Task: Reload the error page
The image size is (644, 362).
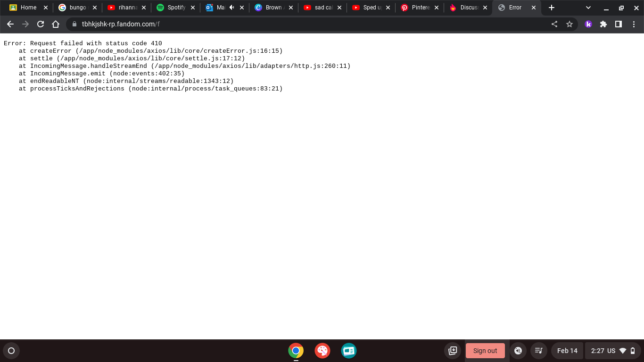Action: click(40, 24)
